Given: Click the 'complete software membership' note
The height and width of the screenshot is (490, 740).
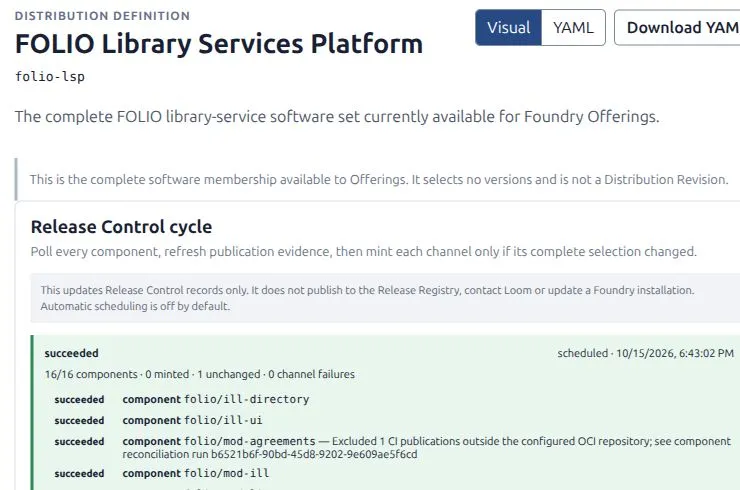Looking at the screenshot, I should click(379, 179).
